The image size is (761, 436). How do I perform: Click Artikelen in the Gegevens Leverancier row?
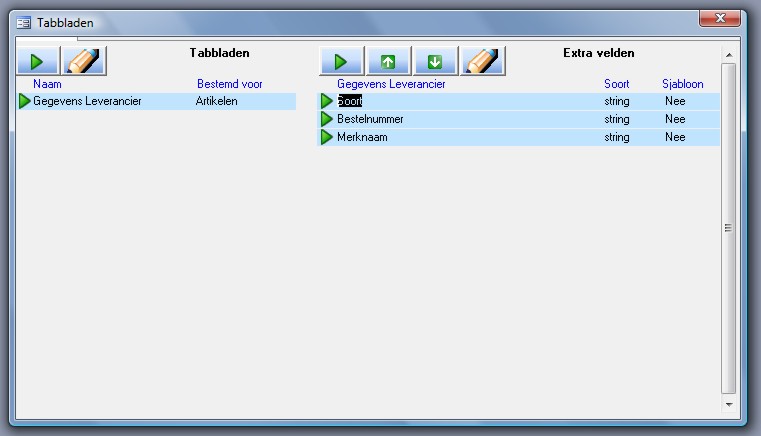point(217,101)
